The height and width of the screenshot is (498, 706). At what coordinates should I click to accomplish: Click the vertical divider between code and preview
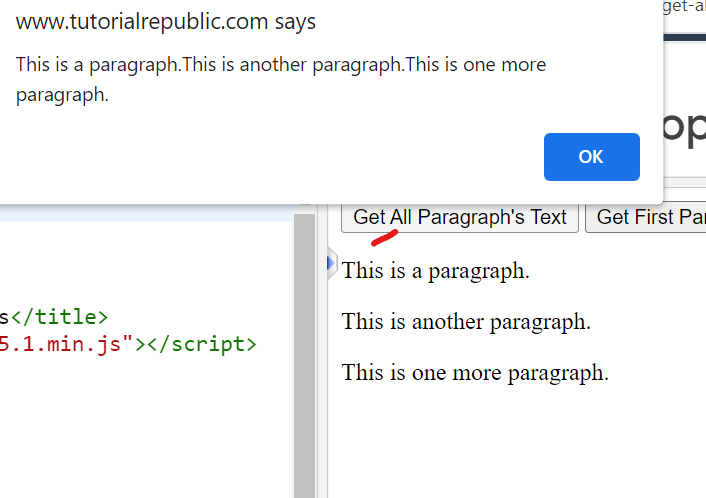[322, 400]
